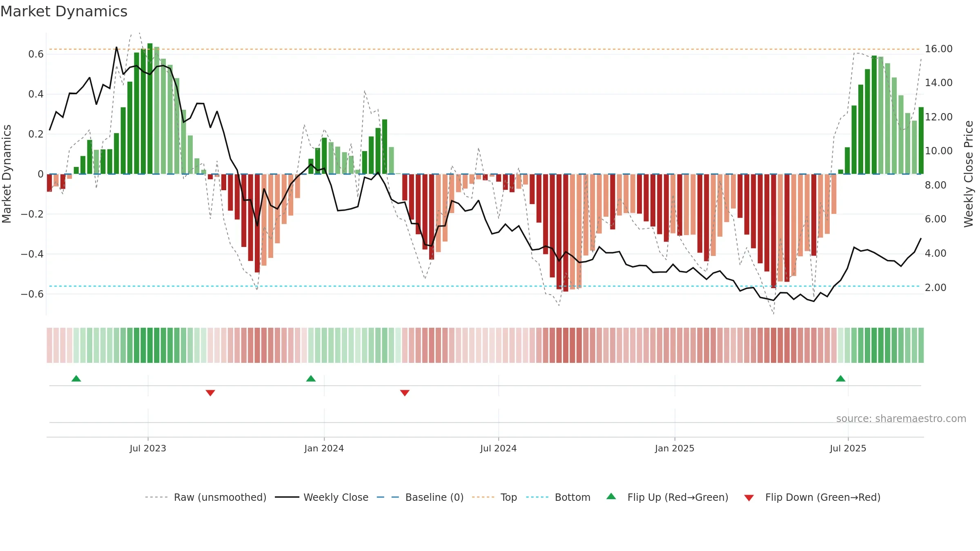The height and width of the screenshot is (551, 980).
Task: Click the Jul 2024 axis label
Action: tap(498, 448)
